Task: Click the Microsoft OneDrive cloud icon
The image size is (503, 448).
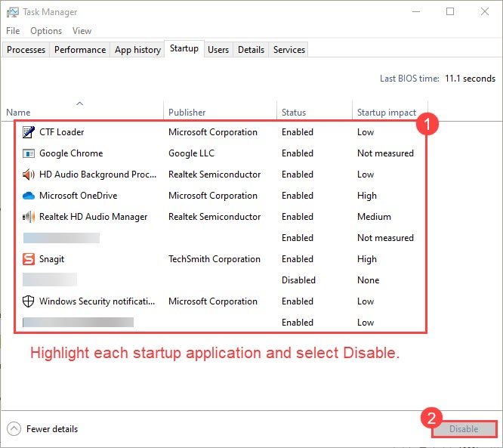Action: (29, 196)
